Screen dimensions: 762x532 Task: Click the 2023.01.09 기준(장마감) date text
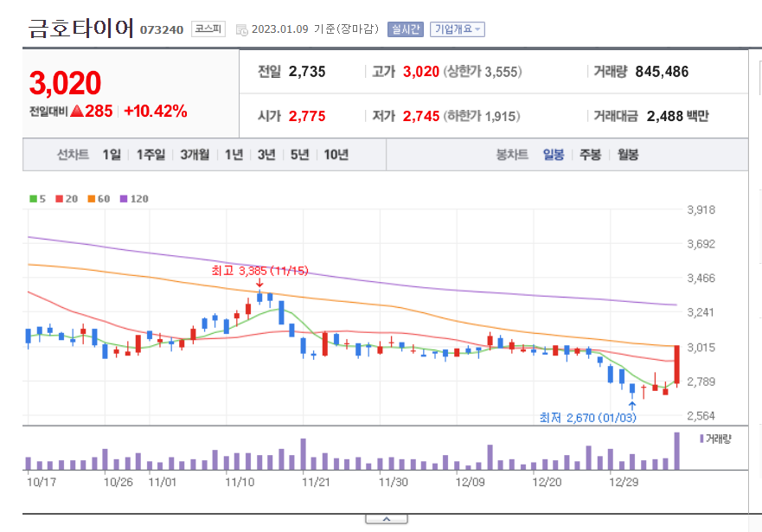pyautogui.click(x=315, y=29)
